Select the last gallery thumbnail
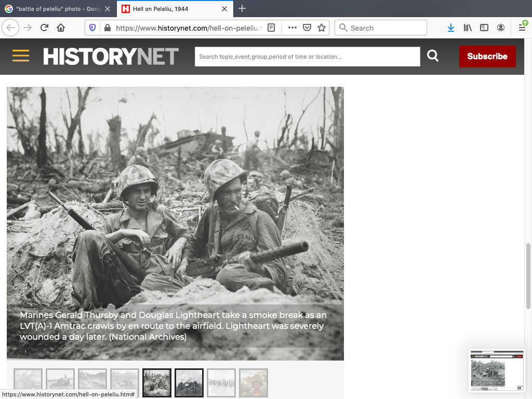Viewport: 532px width, 399px height. [253, 382]
